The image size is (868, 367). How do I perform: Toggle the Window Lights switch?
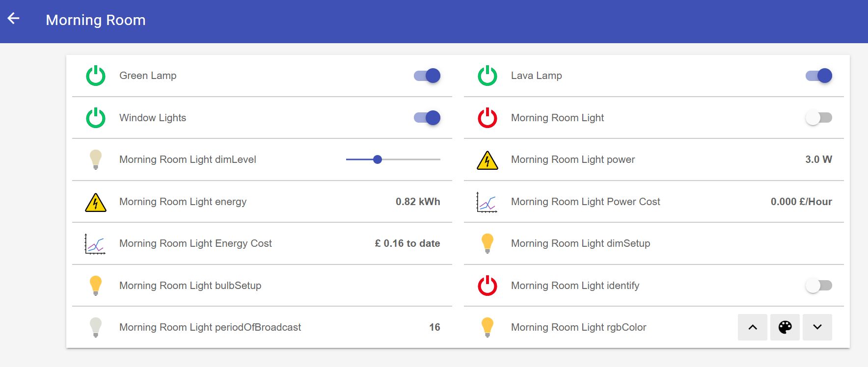[427, 118]
